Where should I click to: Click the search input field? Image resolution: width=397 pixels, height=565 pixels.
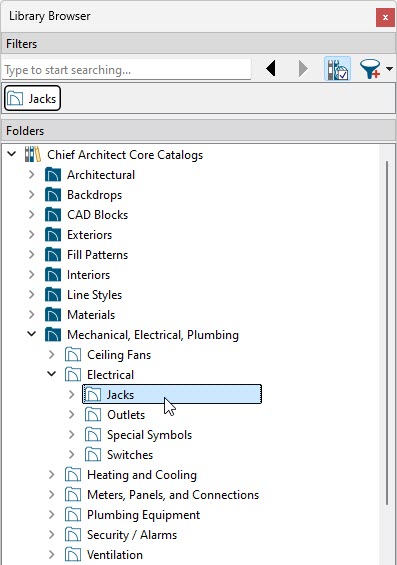[x=126, y=70]
